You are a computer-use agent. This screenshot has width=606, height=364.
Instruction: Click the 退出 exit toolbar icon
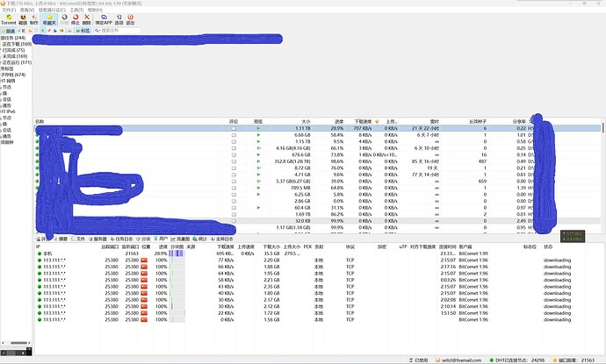tap(130, 19)
